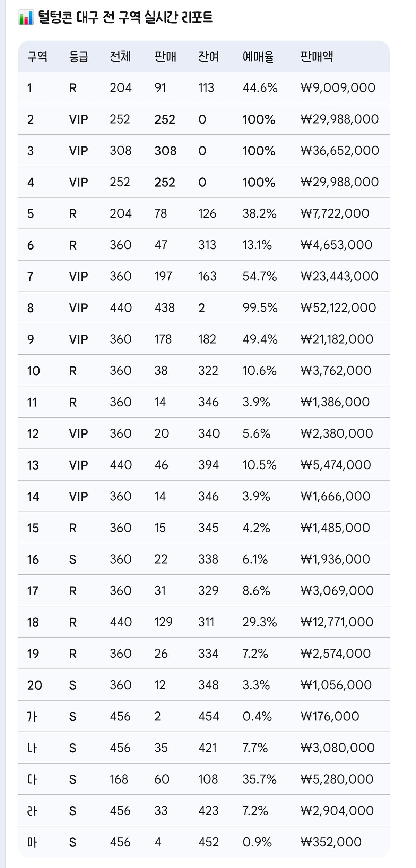Click the ₩36,652,000 sales amount cell
This screenshot has width=416, height=868.
tap(340, 151)
